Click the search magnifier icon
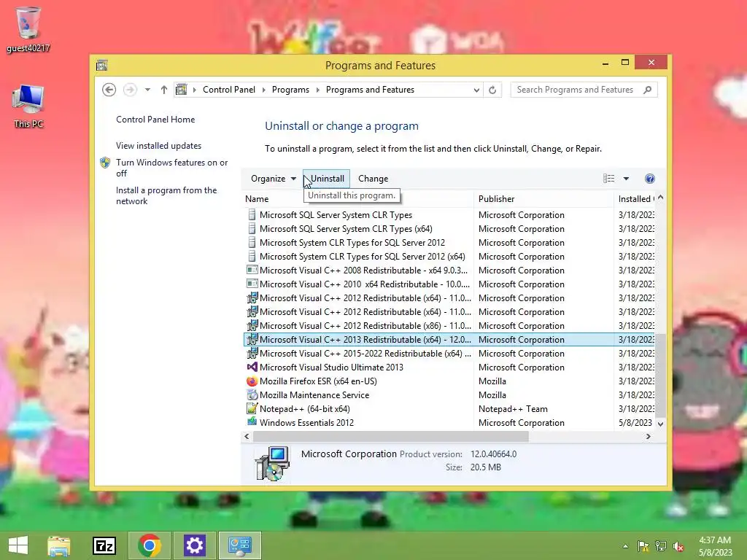The image size is (747, 560). (x=647, y=90)
